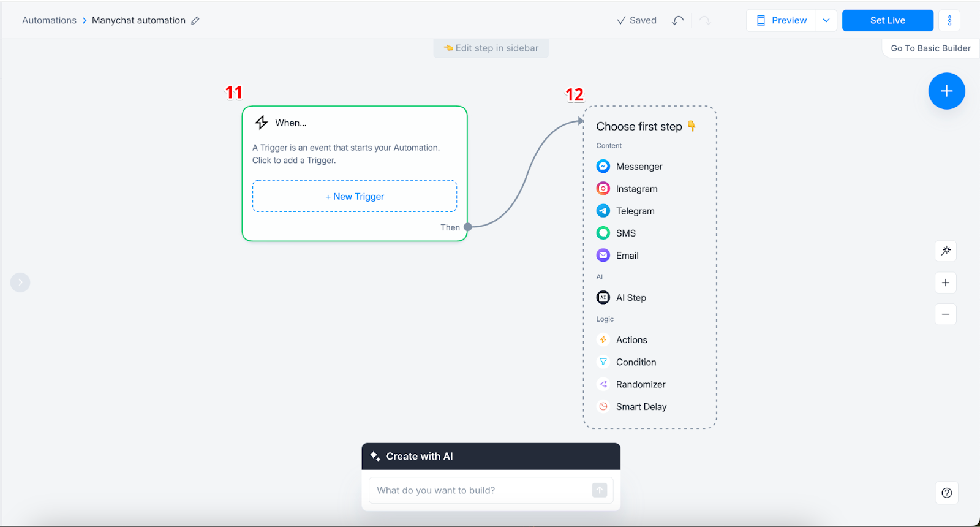Viewport: 980px width, 527px height.
Task: Select the Instagram content option
Action: (637, 189)
